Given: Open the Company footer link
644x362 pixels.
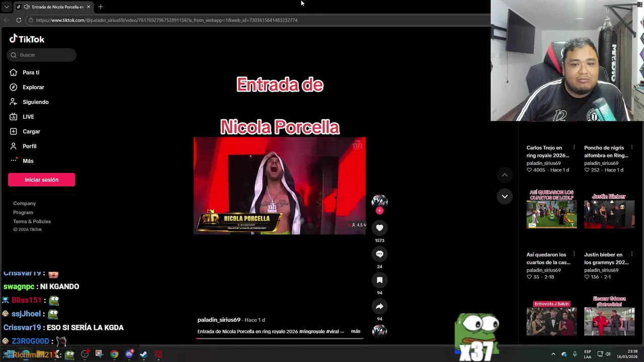Looking at the screenshot, I should pyautogui.click(x=24, y=203).
